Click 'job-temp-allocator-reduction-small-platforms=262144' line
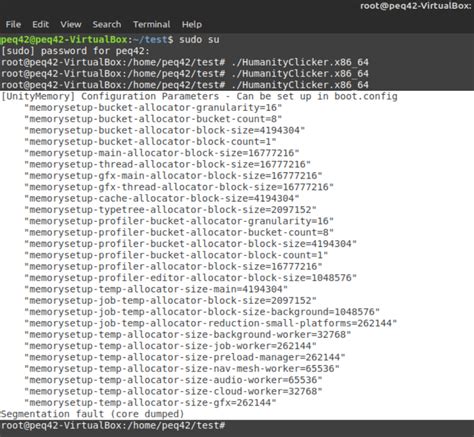474x437 pixels. tap(211, 323)
